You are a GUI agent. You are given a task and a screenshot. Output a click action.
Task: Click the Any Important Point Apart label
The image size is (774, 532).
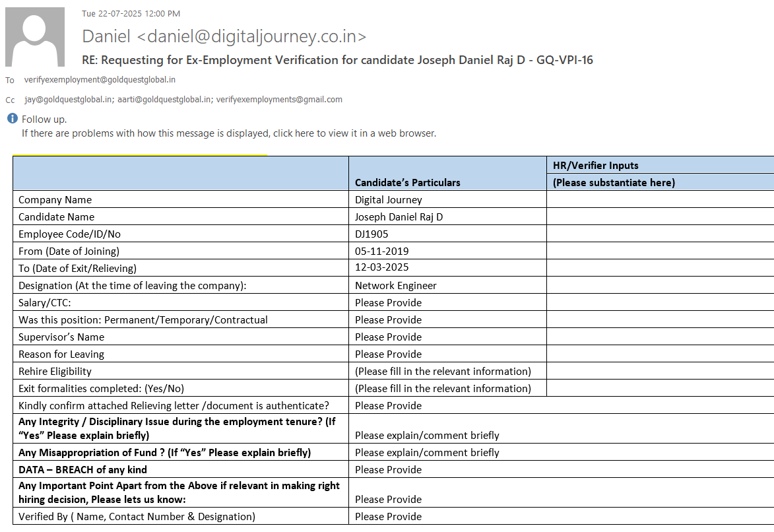179,492
